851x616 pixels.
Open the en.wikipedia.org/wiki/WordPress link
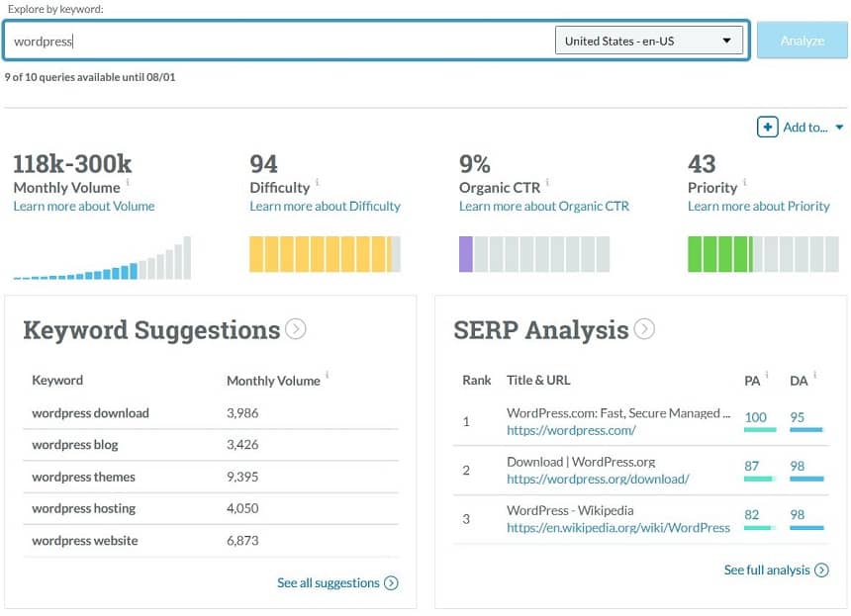click(618, 528)
